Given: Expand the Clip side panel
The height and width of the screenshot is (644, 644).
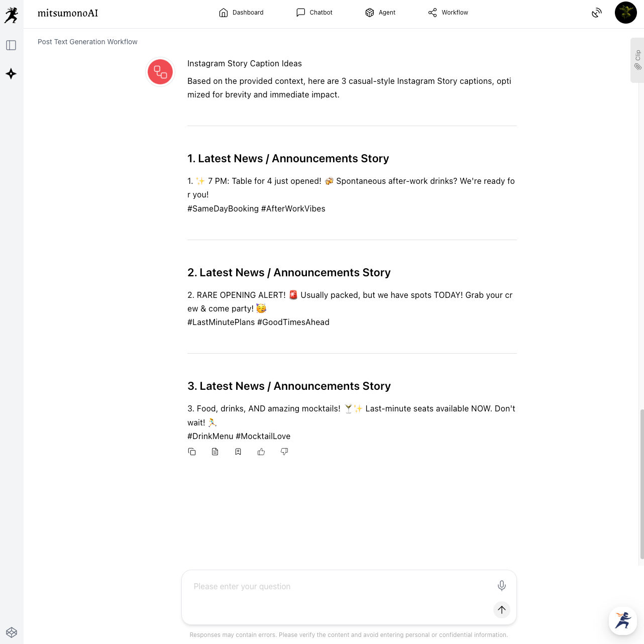Looking at the screenshot, I should point(637,60).
